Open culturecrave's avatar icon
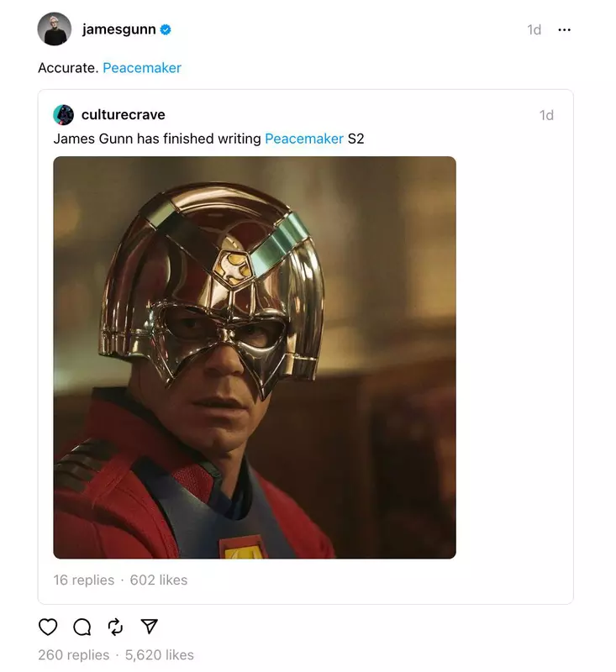Image resolution: width=616 pixels, height=672 pixels. pyautogui.click(x=63, y=115)
